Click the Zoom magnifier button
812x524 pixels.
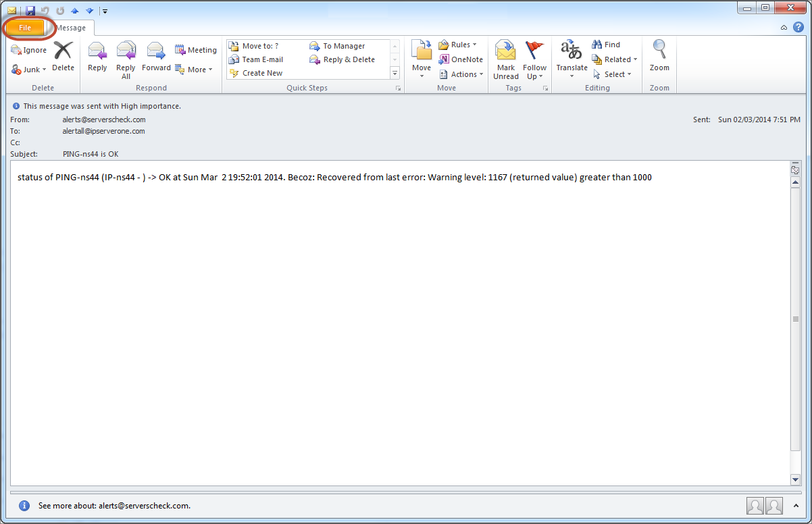[x=659, y=57]
